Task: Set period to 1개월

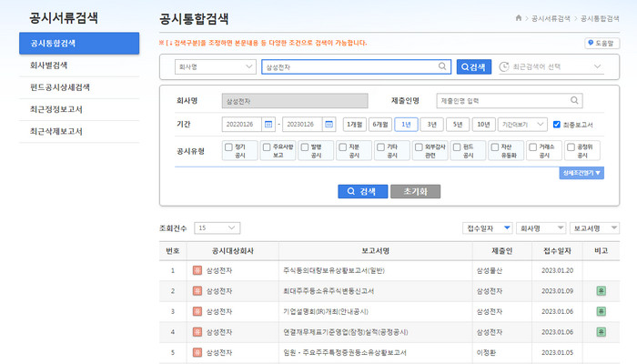Action: pyautogui.click(x=354, y=125)
